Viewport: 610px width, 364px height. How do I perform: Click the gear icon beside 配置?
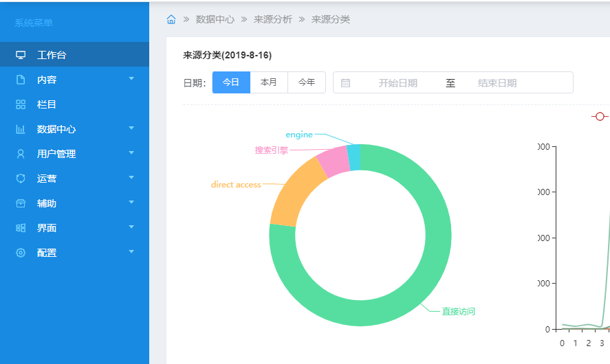tap(21, 253)
